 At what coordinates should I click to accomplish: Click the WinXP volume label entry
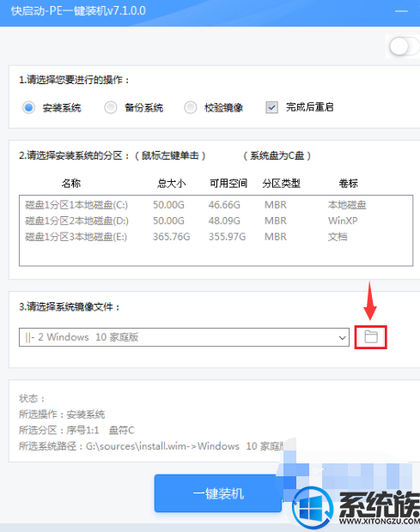coord(343,221)
